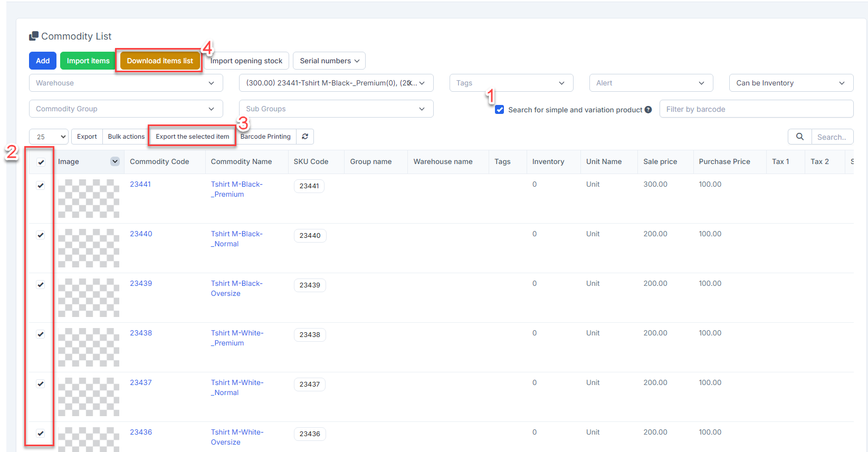The image size is (868, 452).
Task: Click the search magnifier icon
Action: pos(799,137)
